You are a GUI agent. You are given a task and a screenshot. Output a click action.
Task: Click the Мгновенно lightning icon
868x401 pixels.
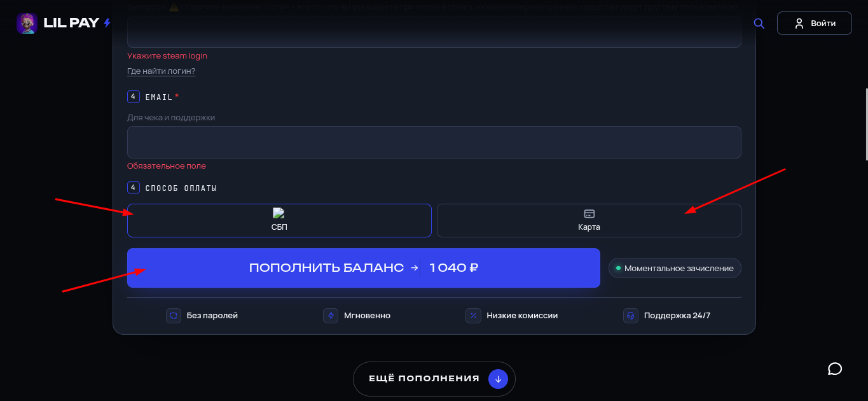(x=331, y=315)
